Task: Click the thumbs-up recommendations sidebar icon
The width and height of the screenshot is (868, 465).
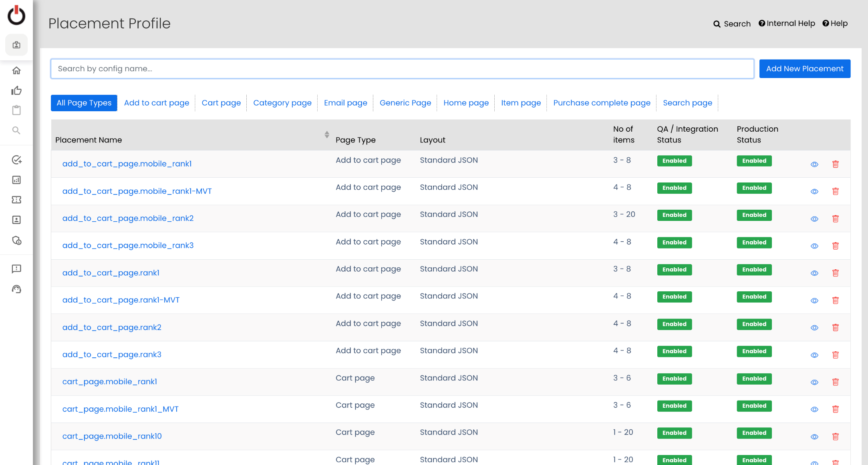Action: [x=16, y=91]
